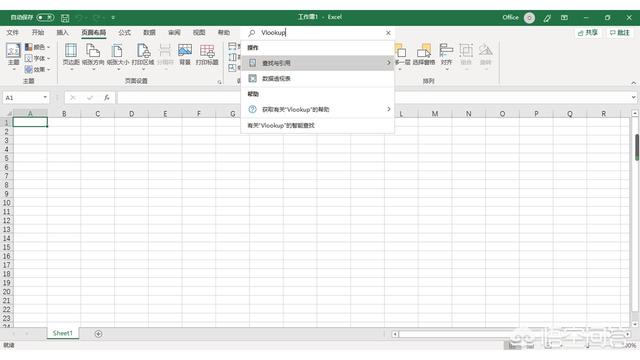
Task: Switch to the 公式 (Formulas) tab
Action: 124,32
